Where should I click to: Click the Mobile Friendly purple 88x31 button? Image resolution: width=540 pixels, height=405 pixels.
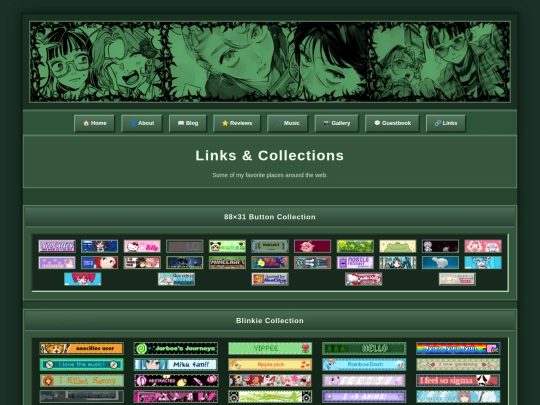point(355,262)
